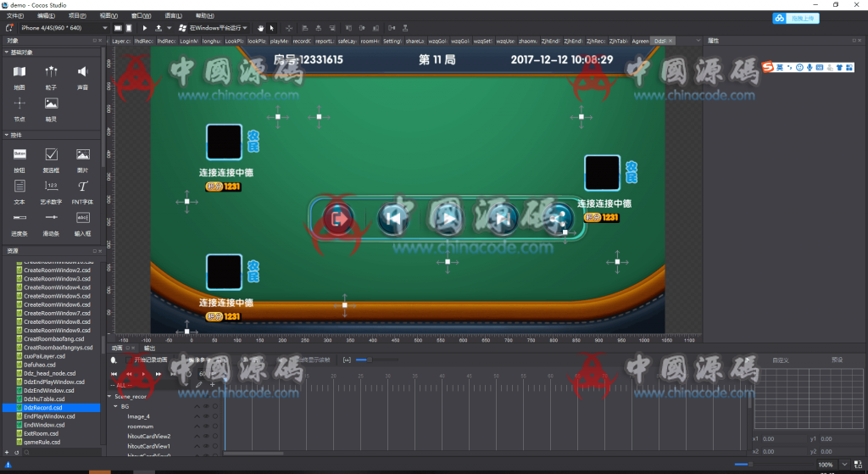The width and height of the screenshot is (868, 474).
Task: Open the iPhone 4/4S resolution dropdown
Action: [x=63, y=28]
